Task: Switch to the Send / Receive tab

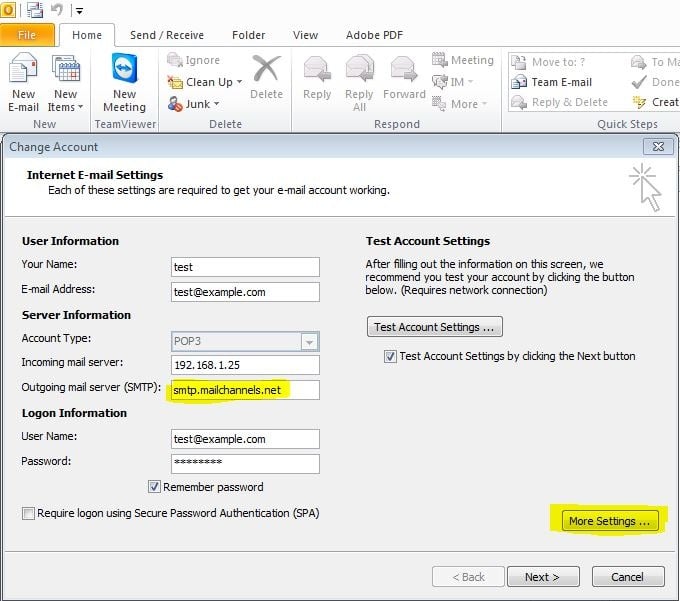Action: coord(167,35)
